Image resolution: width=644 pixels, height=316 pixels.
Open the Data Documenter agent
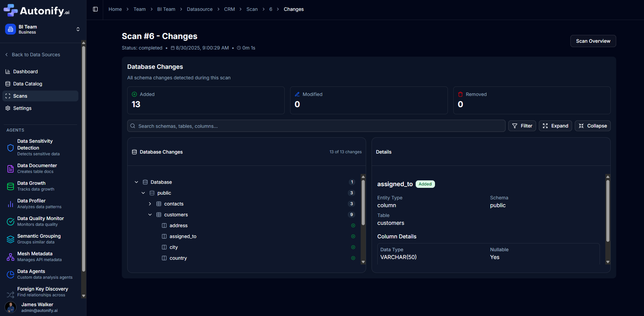point(40,168)
